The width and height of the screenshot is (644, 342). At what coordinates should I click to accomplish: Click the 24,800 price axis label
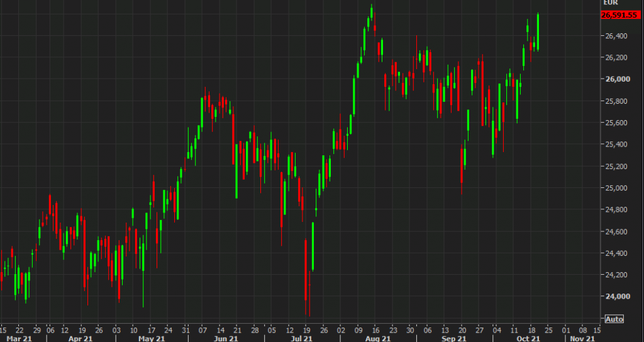[616, 210]
